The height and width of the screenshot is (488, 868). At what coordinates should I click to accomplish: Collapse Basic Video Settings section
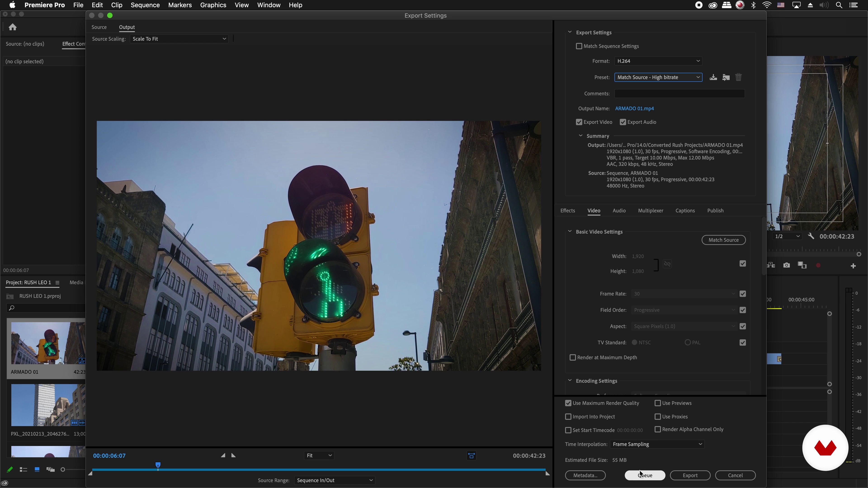point(570,231)
